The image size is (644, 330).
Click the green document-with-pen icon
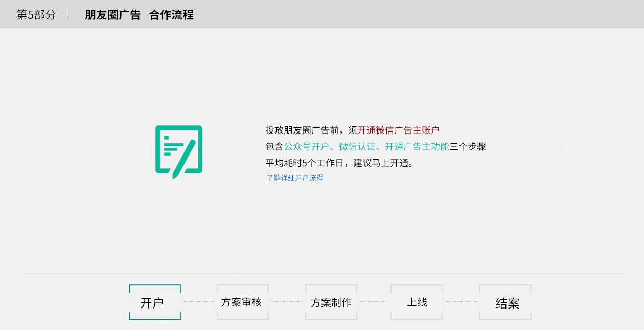179,151
